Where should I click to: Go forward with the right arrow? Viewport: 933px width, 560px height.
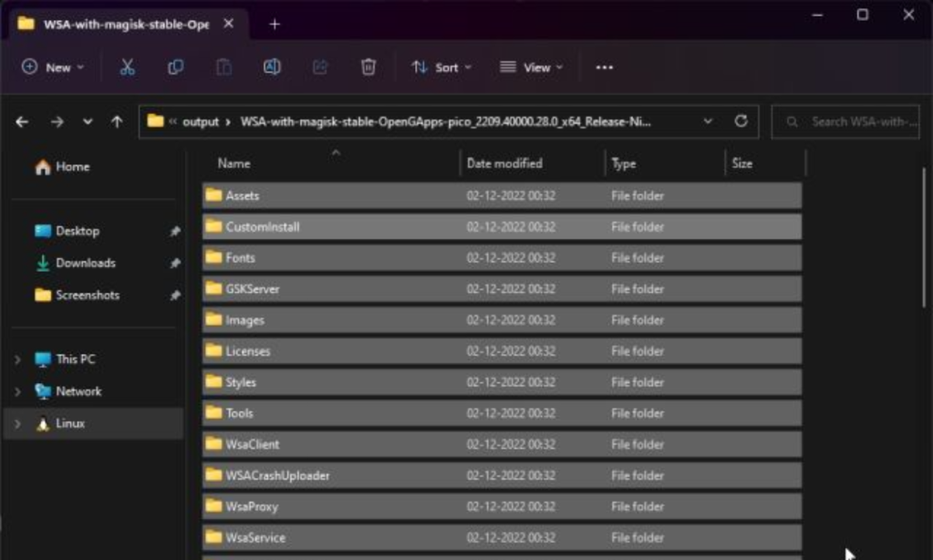click(x=57, y=122)
